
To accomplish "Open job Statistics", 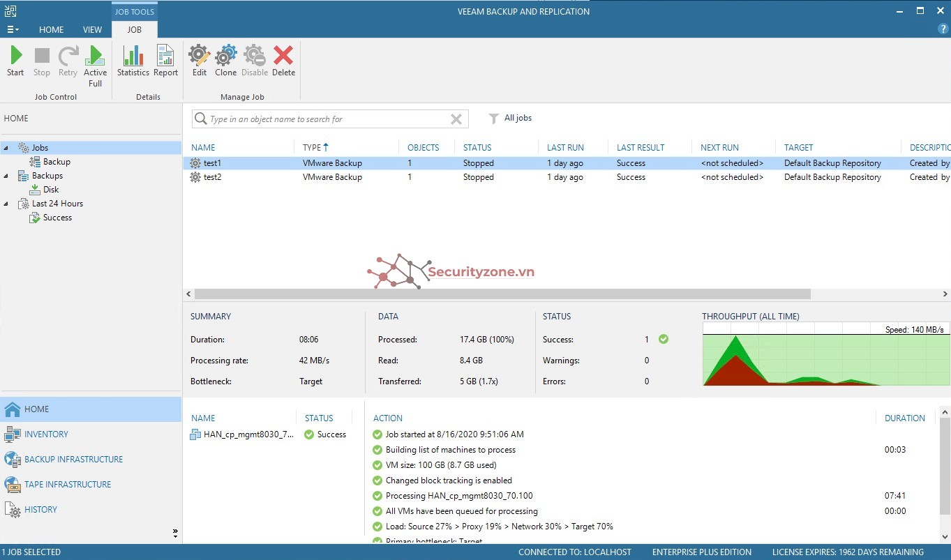I will click(x=133, y=61).
